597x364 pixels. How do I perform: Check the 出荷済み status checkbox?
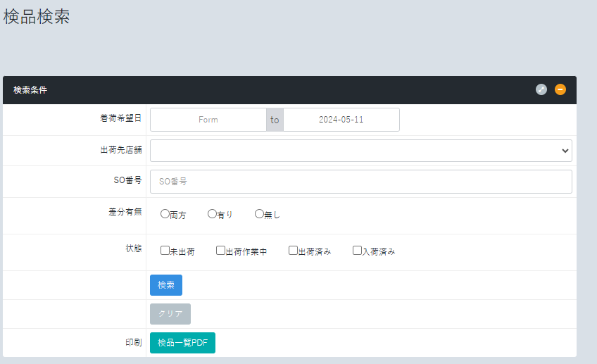coord(293,251)
